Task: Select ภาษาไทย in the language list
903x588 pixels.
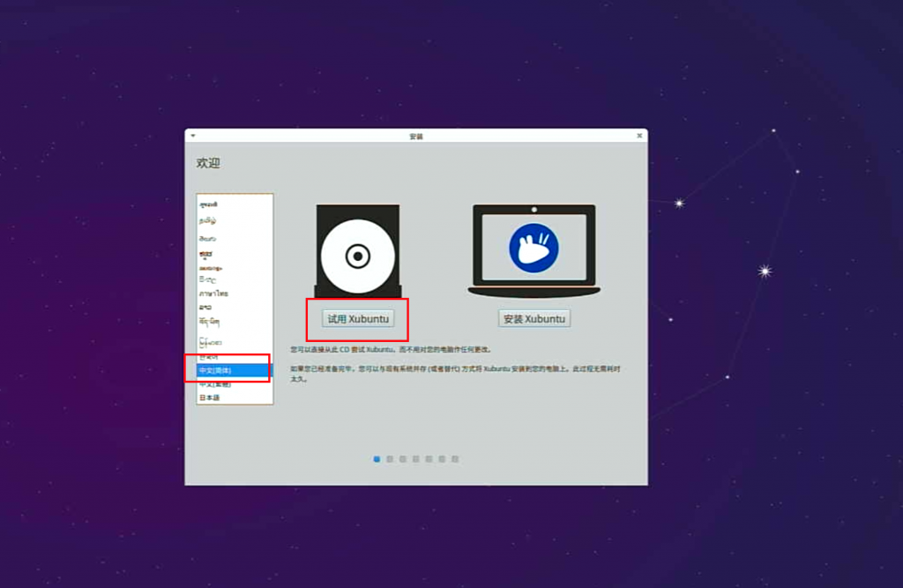Action: click(x=235, y=294)
